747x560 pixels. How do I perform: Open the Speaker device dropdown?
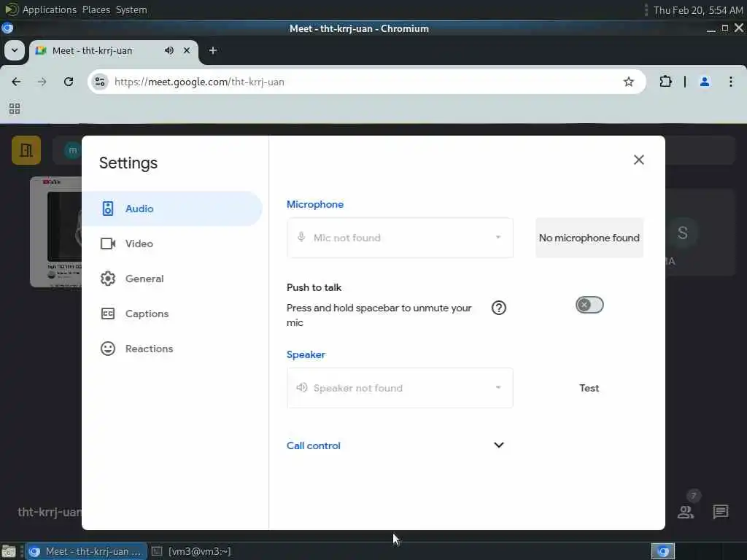(x=400, y=388)
